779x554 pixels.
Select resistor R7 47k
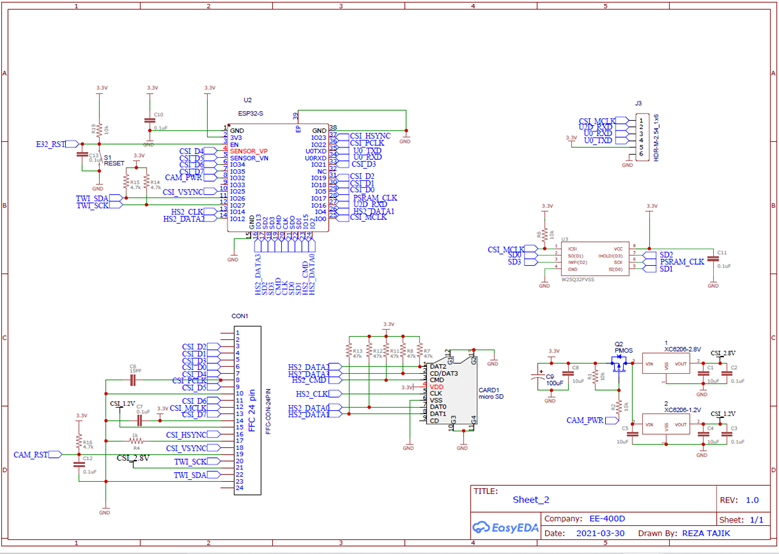point(420,351)
